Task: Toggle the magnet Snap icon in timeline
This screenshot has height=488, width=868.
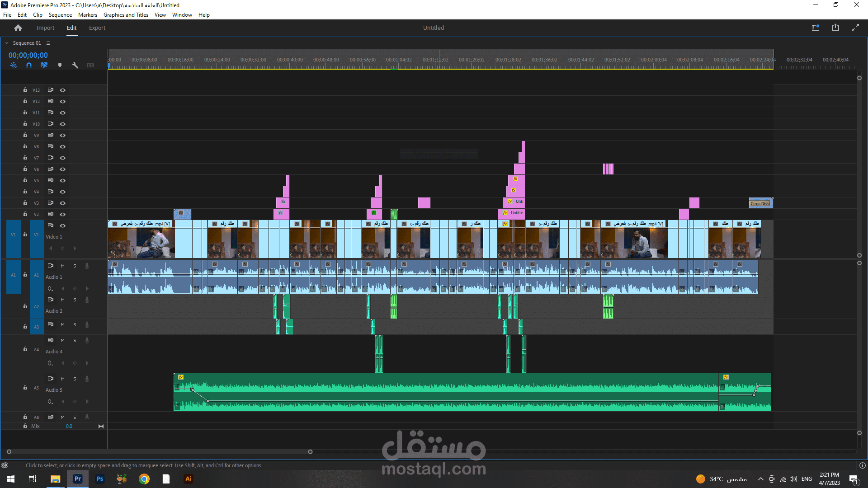Action: pos(29,65)
